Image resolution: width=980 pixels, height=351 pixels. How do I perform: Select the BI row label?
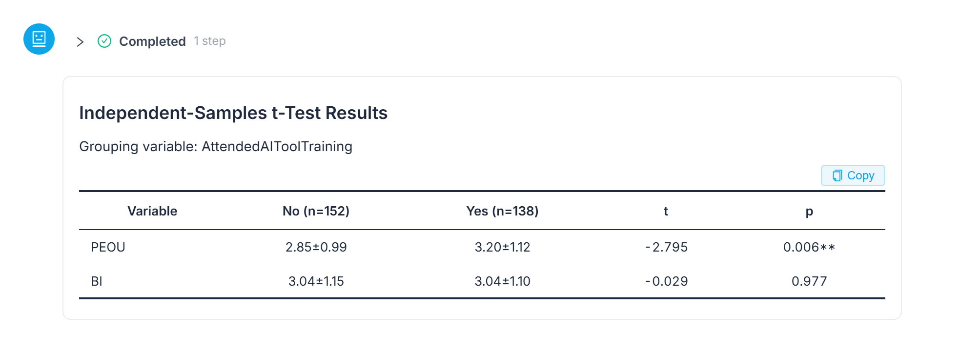click(x=97, y=281)
